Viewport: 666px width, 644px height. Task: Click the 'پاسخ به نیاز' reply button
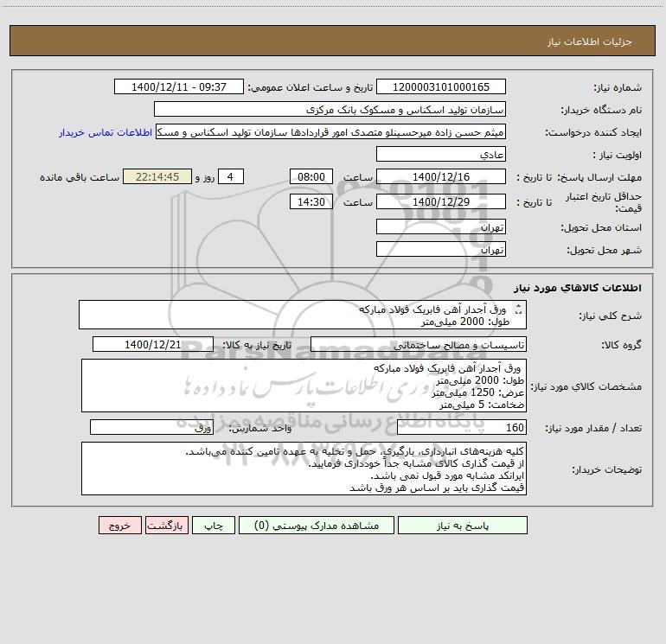(463, 526)
